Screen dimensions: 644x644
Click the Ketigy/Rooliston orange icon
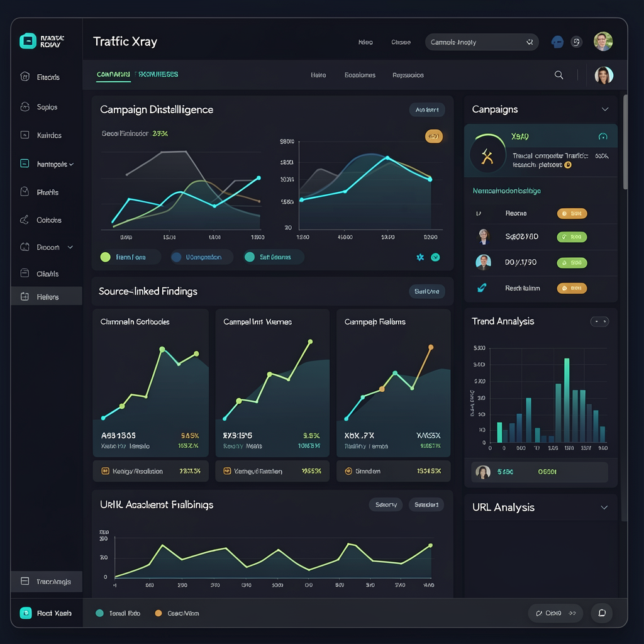point(105,471)
